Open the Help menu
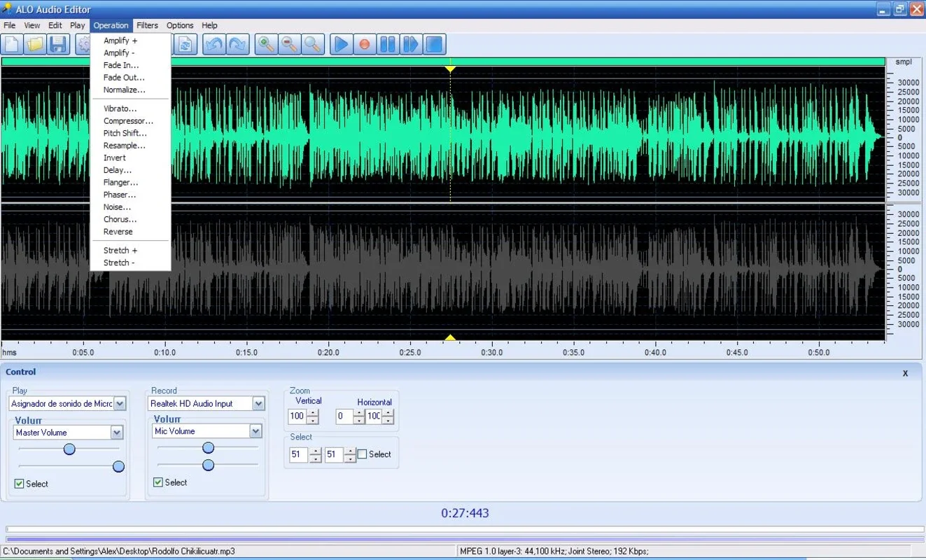 click(210, 25)
